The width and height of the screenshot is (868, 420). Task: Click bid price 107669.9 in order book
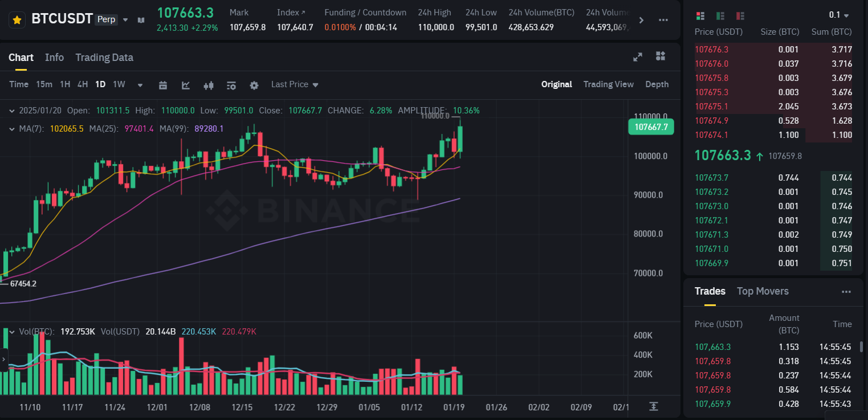point(711,263)
